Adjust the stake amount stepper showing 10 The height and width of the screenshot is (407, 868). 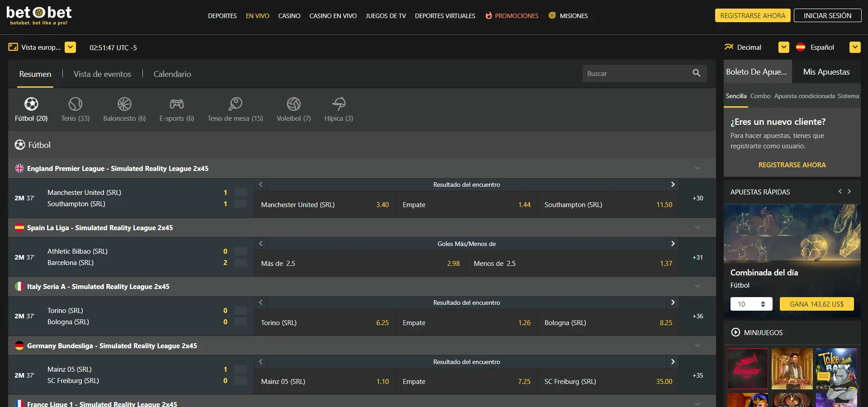point(763,304)
